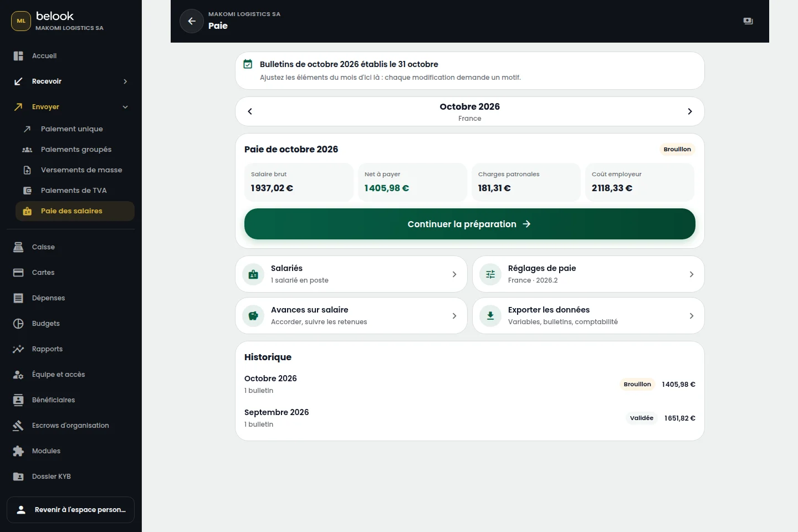Click the Escrows d'organisation gavel icon
Screen dimensions: 798x532
[18, 426]
